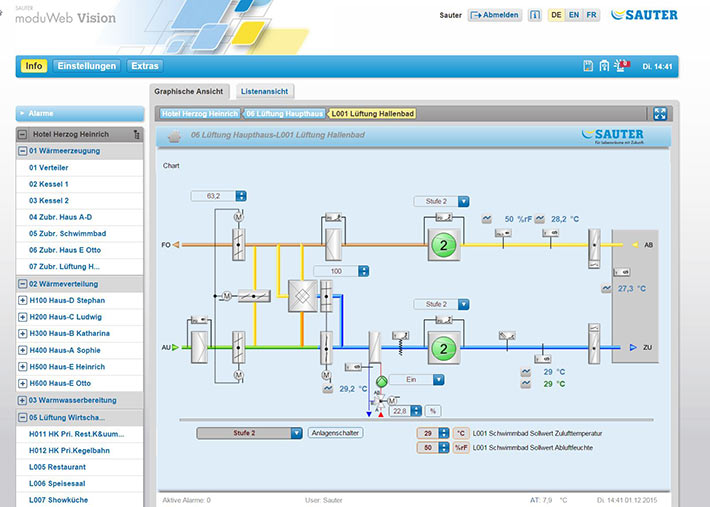This screenshot has height=507, width=710.
Task: Open trend chart icon beside 28,2 °C
Action: coord(540,218)
